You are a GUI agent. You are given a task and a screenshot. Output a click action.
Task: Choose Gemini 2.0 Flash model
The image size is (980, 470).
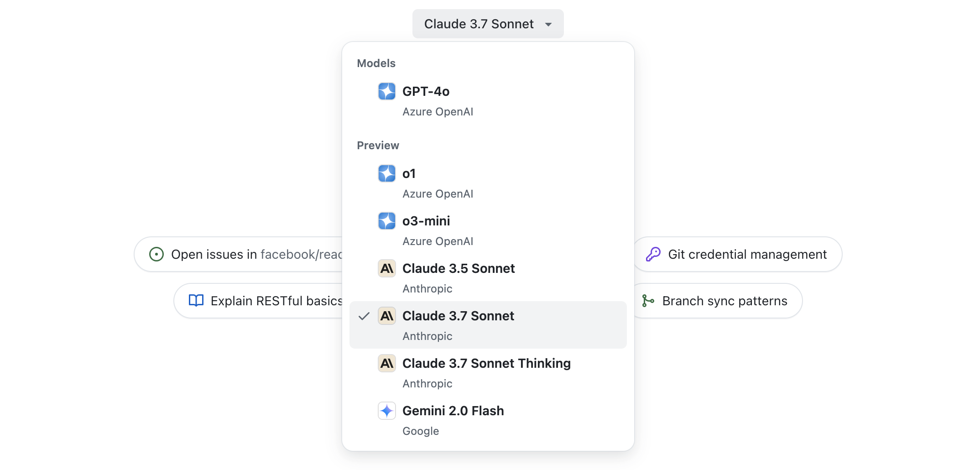(x=488, y=420)
